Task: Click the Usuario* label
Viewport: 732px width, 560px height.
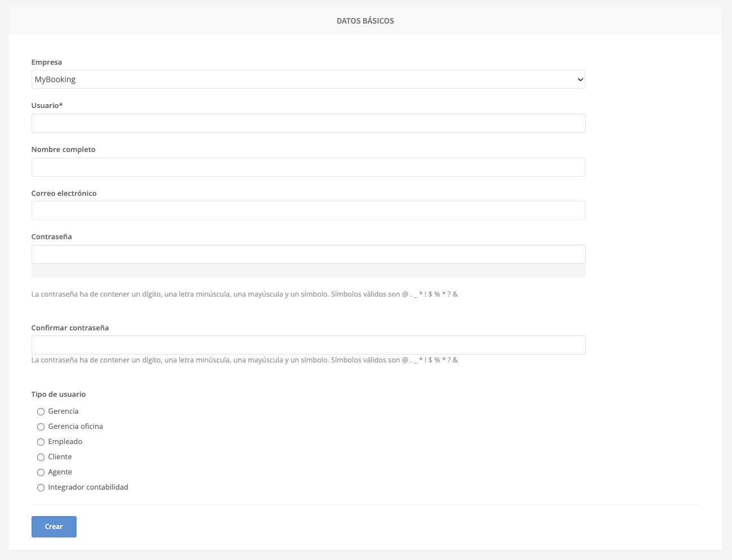Action: 47,105
